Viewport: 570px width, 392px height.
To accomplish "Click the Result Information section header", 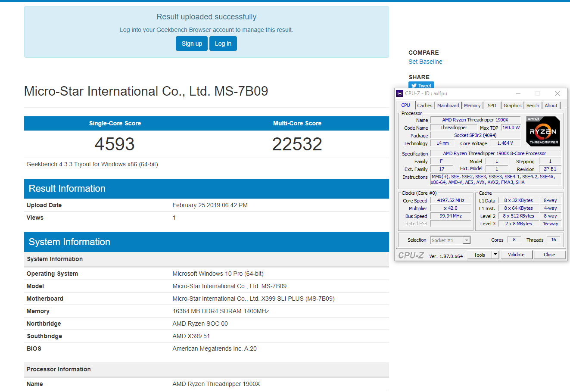I will (206, 189).
